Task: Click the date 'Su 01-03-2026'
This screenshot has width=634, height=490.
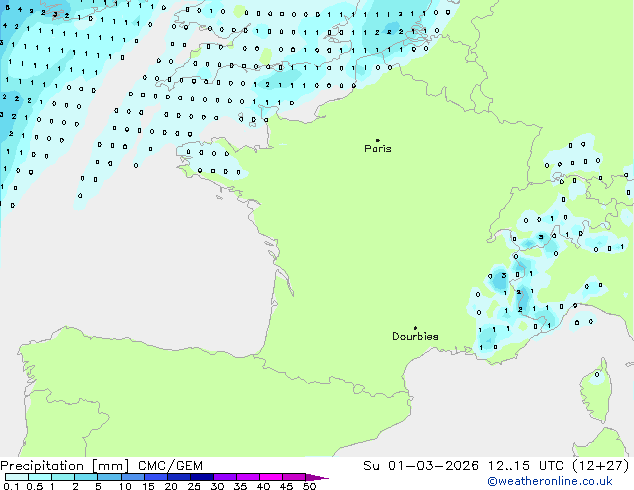Action: click(x=421, y=466)
